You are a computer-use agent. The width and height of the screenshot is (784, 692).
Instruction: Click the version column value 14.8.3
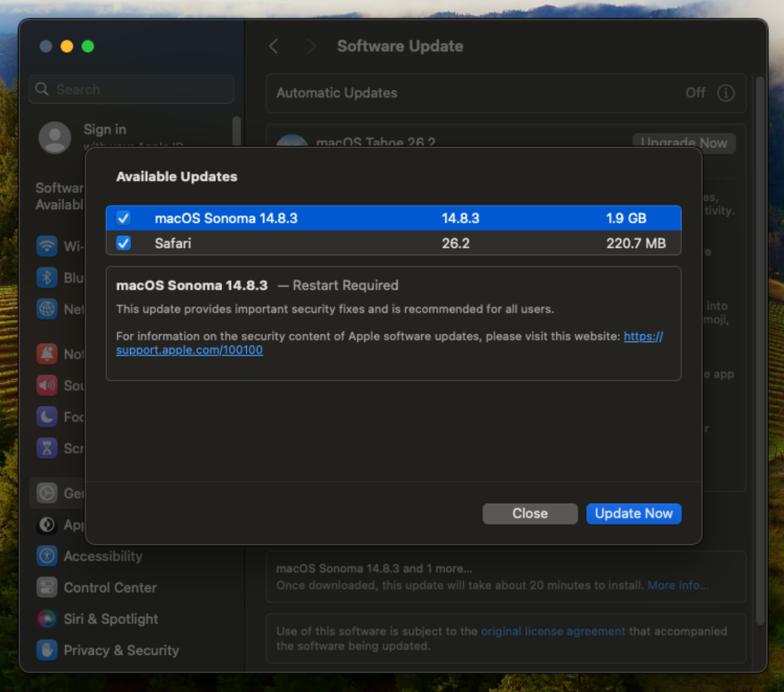pyautogui.click(x=460, y=218)
